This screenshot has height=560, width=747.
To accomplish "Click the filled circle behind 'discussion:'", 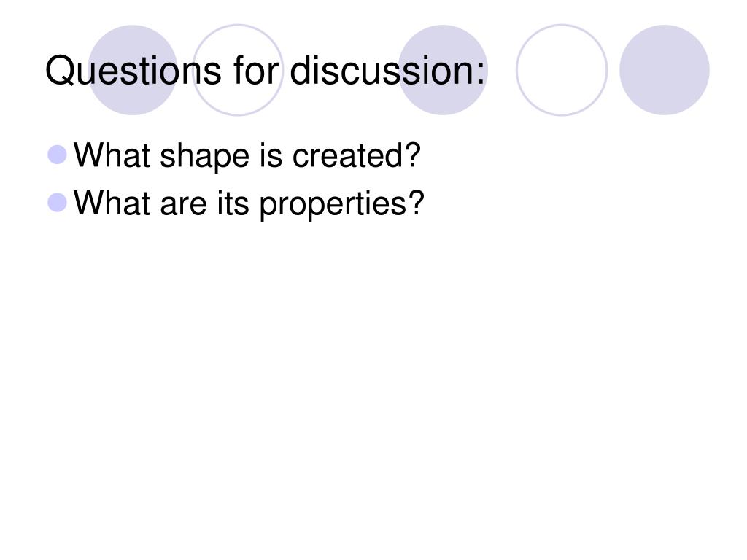I will pos(443,70).
